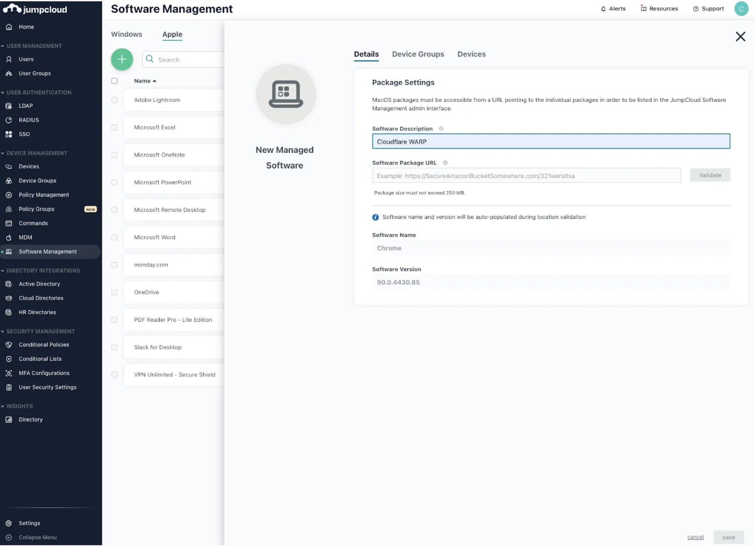
Task: Select the LDAP authentication icon
Action: point(9,106)
